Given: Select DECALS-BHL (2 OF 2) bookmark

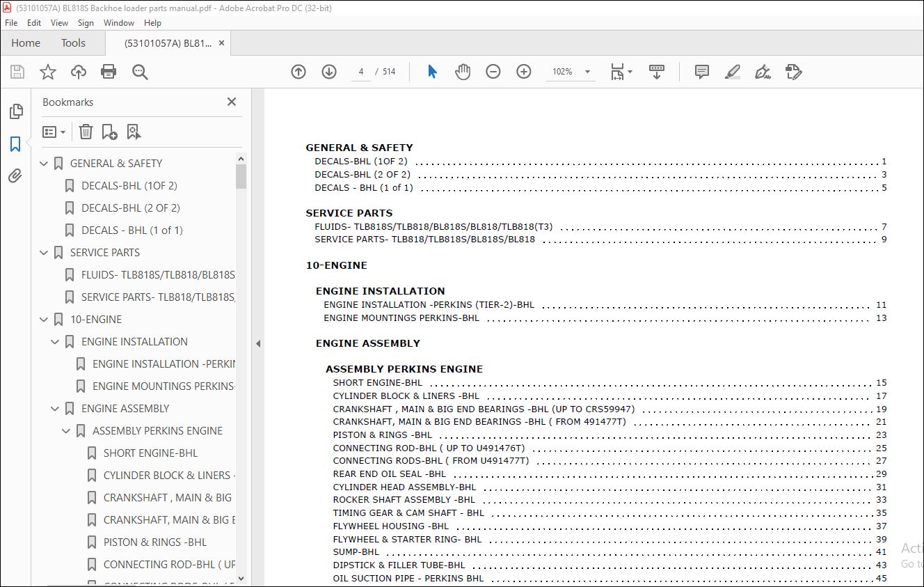Looking at the screenshot, I should pos(131,208).
